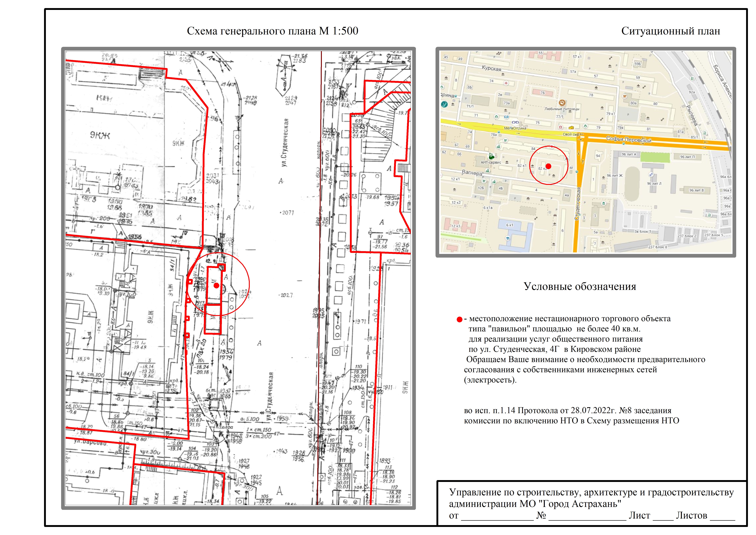Click the coffee cup icon near building 80а

click(625, 96)
